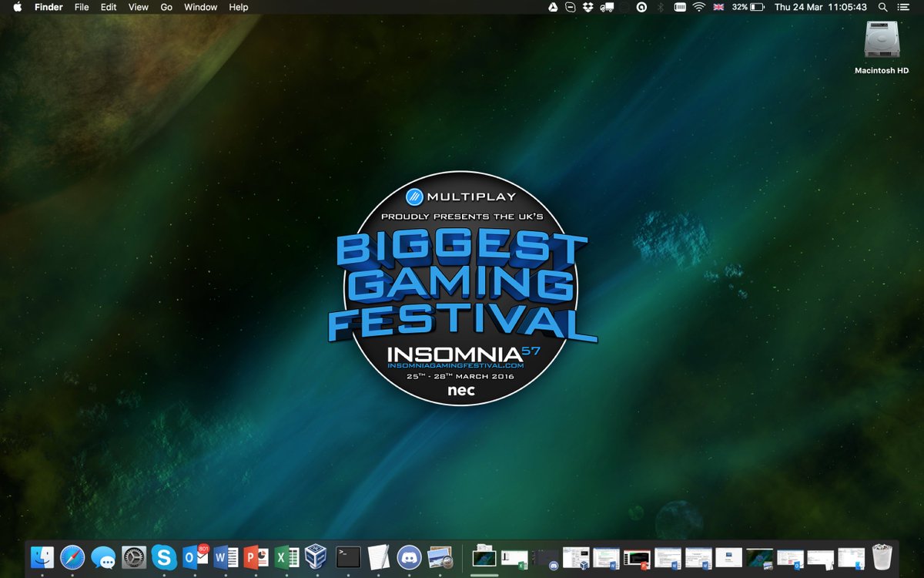The image size is (924, 578).
Task: Open Finder from the Dock
Action: pos(42,556)
